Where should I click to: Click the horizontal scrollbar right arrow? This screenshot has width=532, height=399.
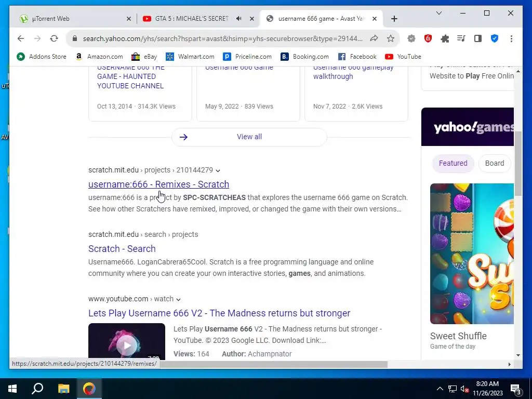tap(509, 364)
